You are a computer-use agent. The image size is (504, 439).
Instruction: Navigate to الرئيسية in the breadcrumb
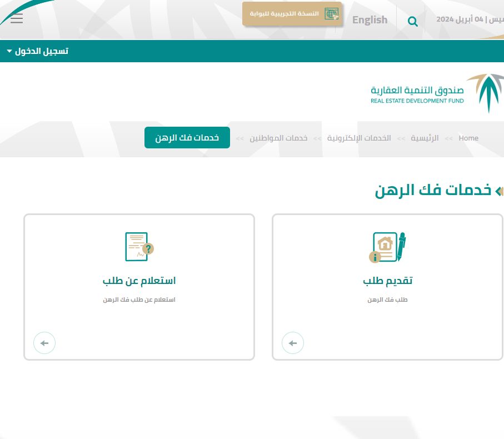pos(425,138)
